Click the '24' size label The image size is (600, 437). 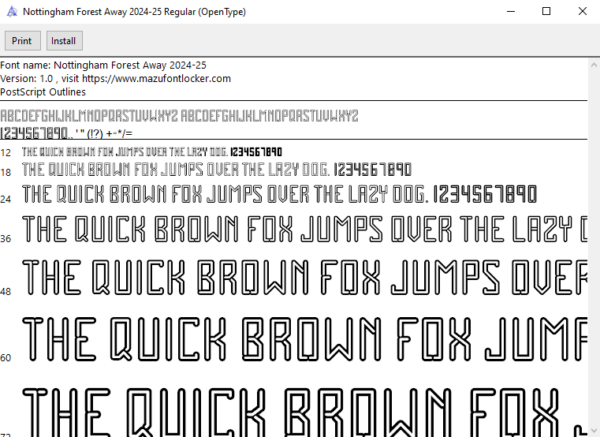[x=5, y=199]
